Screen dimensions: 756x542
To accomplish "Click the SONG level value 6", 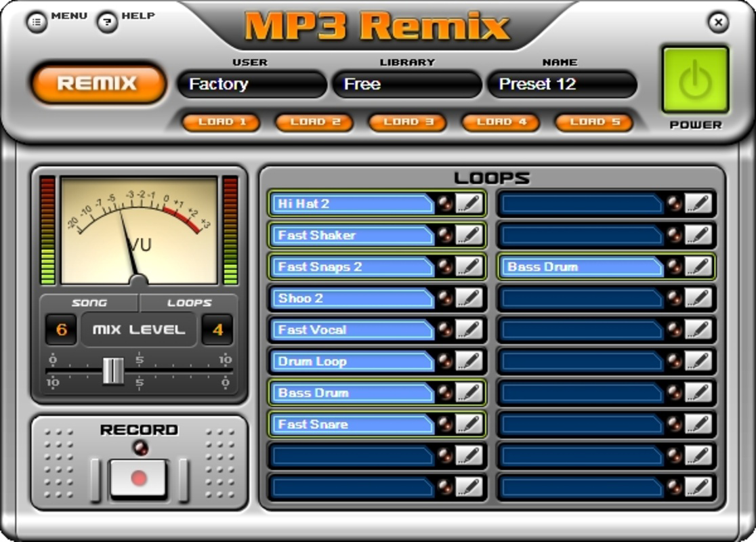I will pyautogui.click(x=61, y=330).
